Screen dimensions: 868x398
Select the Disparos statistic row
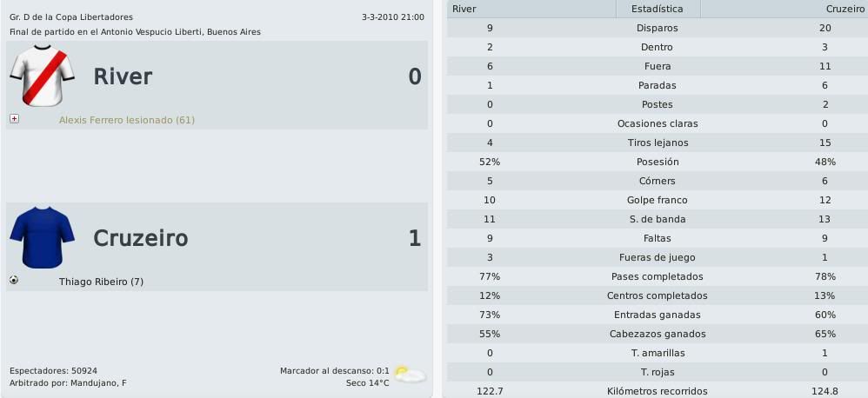tap(658, 28)
